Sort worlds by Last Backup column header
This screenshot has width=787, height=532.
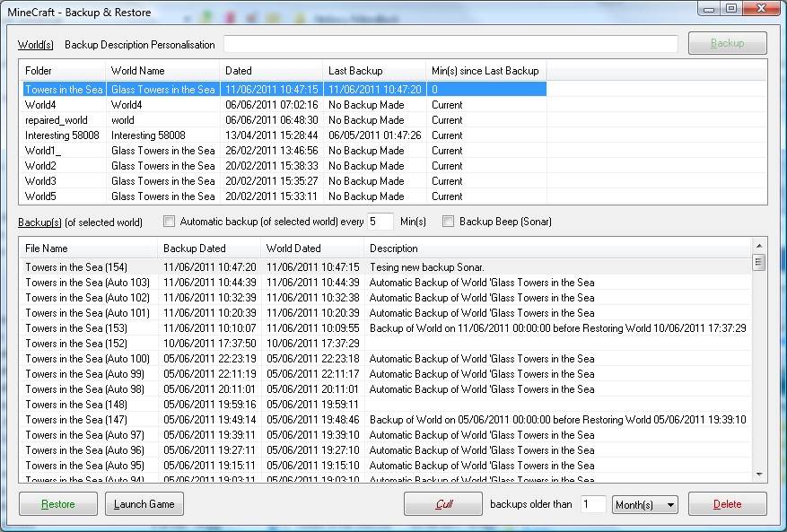pos(373,71)
